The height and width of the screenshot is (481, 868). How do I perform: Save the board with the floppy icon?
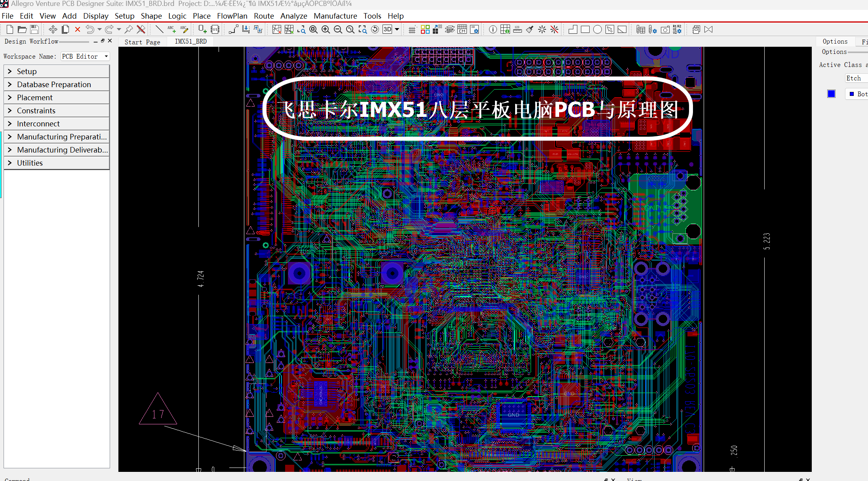click(34, 29)
